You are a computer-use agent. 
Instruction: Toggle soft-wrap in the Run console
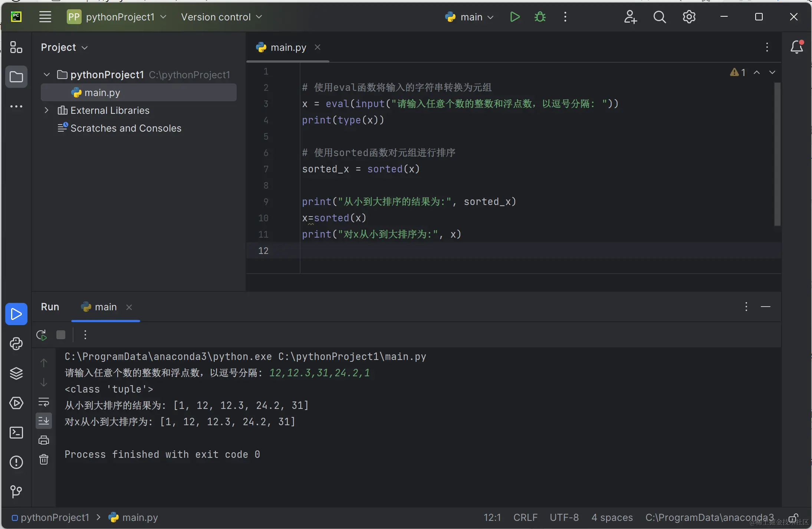pyautogui.click(x=44, y=402)
